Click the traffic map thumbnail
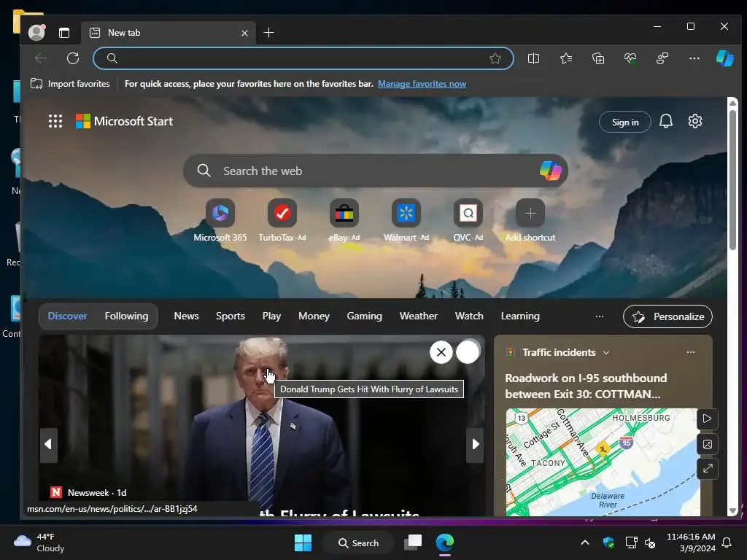Viewport: 747px width, 560px height. click(x=602, y=462)
